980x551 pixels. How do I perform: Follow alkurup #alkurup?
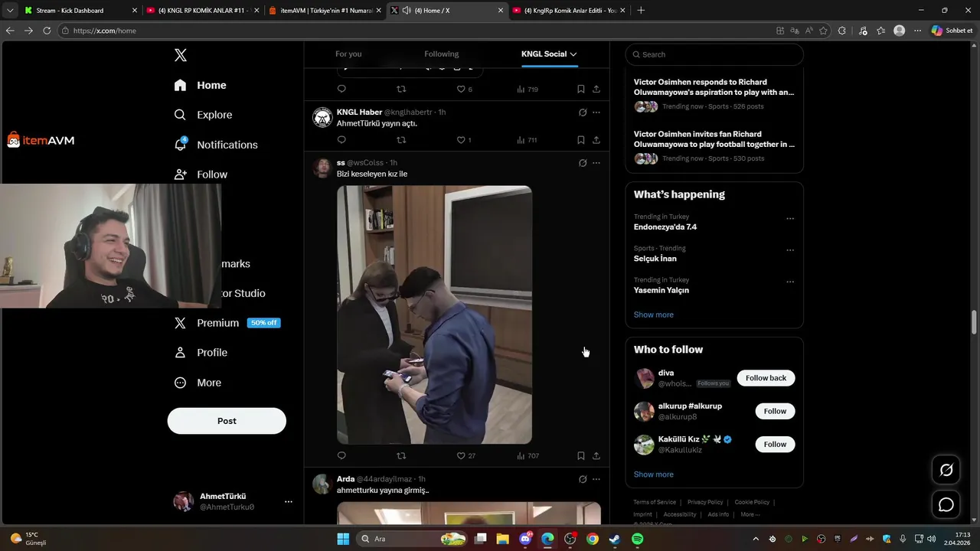tap(775, 411)
